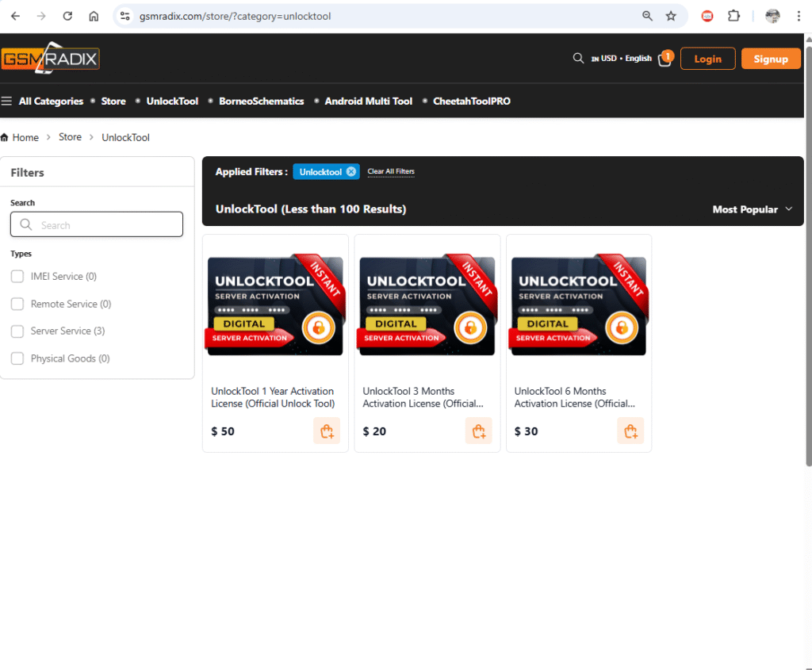Bookmark this page with the star icon
This screenshot has height=670, width=812.
coord(671,16)
